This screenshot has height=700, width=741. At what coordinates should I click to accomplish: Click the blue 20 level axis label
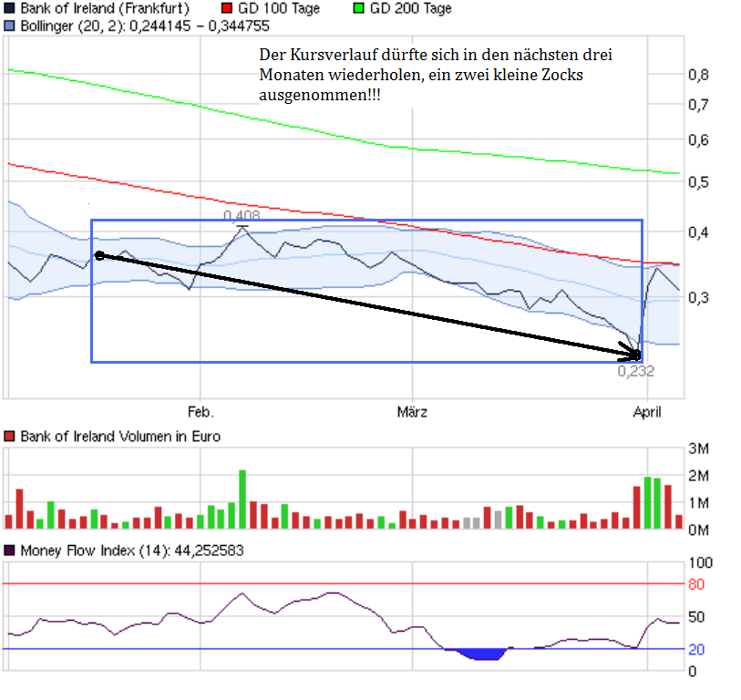[x=696, y=650]
